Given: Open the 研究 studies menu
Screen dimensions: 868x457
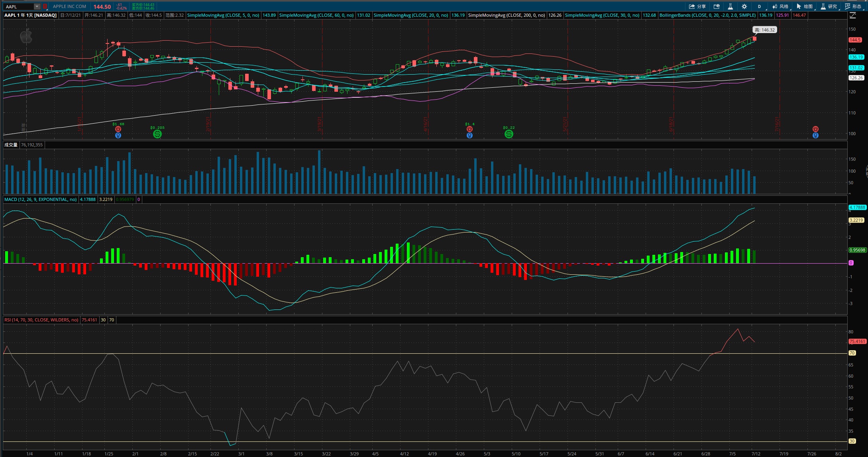Looking at the screenshot, I should (829, 6).
